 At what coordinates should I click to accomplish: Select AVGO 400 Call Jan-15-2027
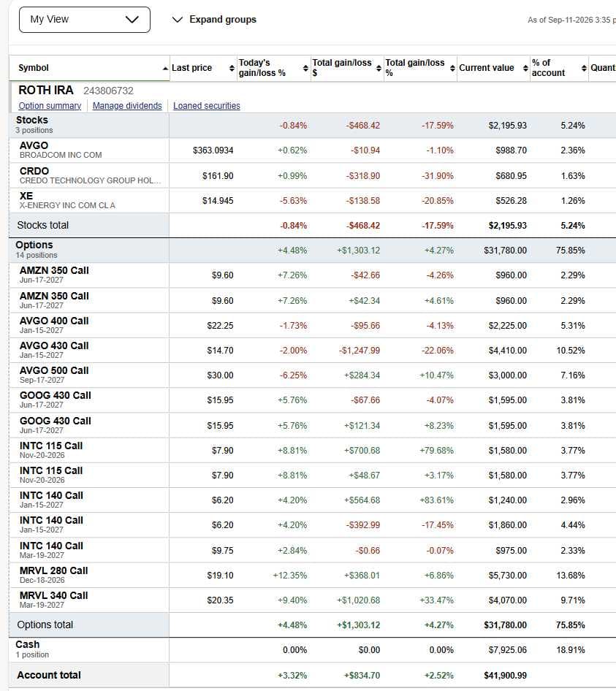point(54,321)
